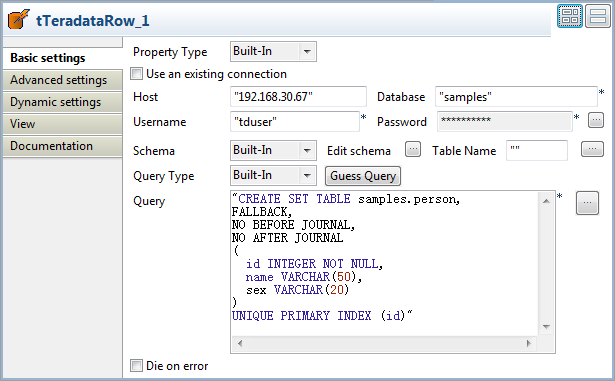Open the Query editor ellipsis button
Screen dimensions: 615x381
tap(587, 203)
